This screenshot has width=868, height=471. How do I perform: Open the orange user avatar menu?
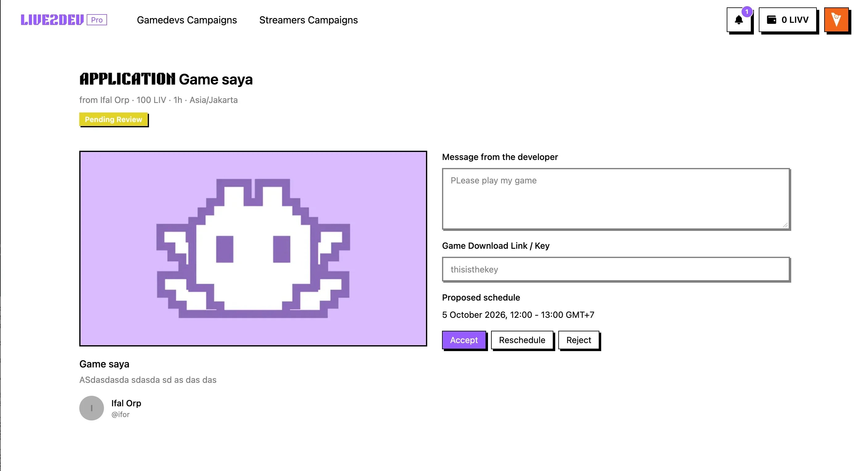point(836,20)
